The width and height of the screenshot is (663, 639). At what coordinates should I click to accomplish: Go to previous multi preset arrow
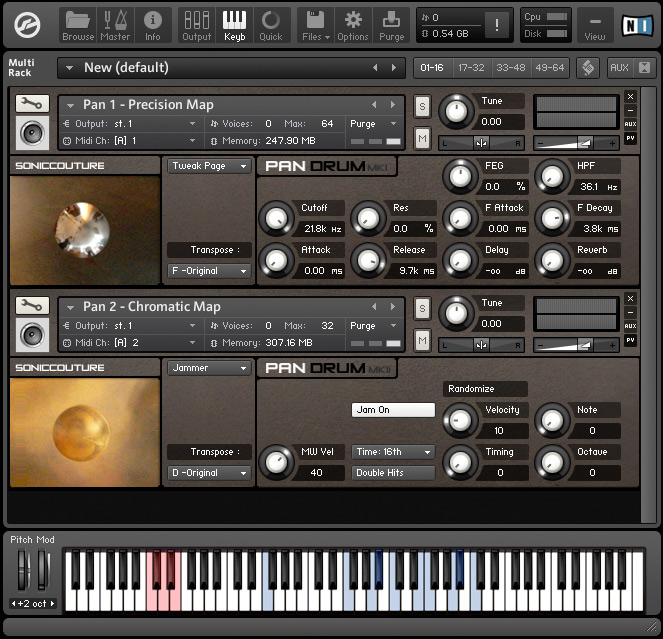pyautogui.click(x=375, y=68)
